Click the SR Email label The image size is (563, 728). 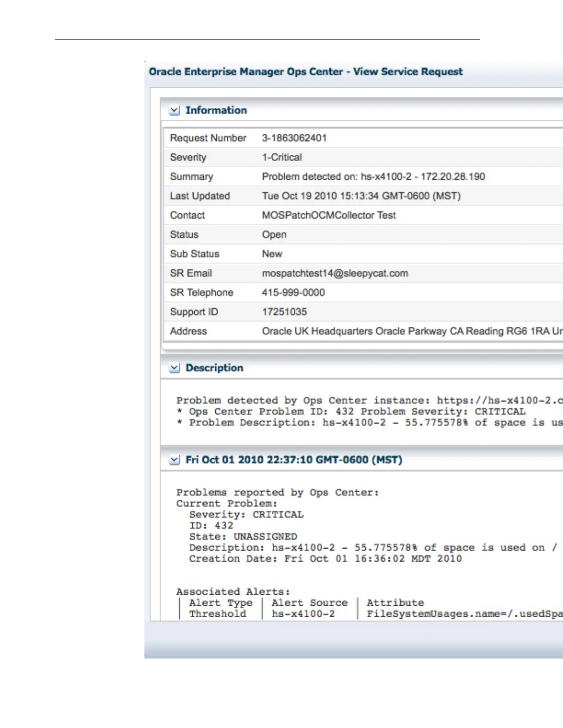[x=191, y=273]
